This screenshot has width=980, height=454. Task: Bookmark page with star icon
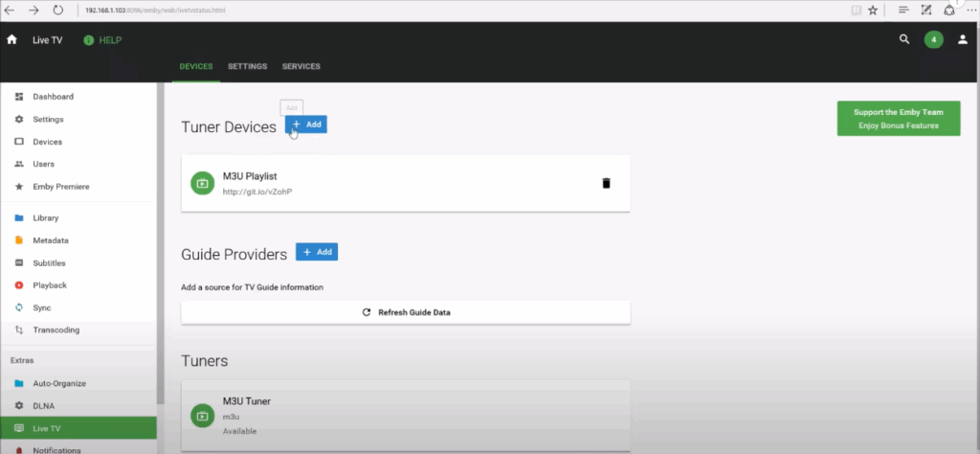point(872,10)
